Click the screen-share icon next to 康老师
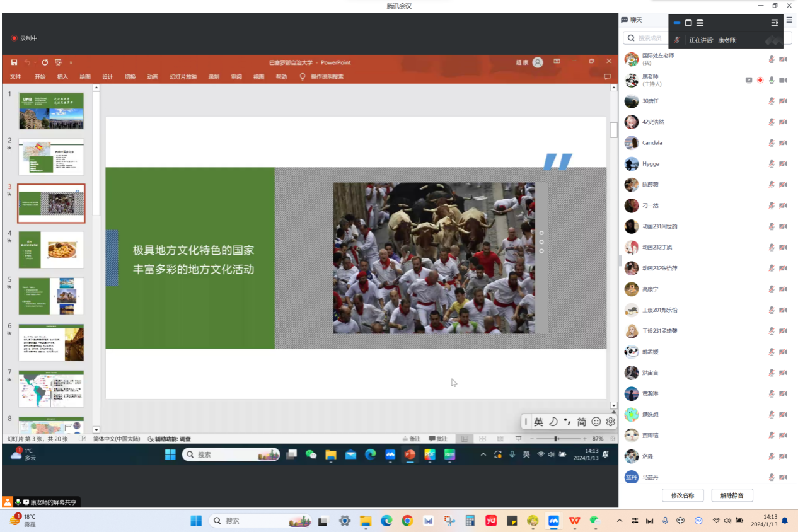Viewport: 798px width, 532px height. [749, 80]
